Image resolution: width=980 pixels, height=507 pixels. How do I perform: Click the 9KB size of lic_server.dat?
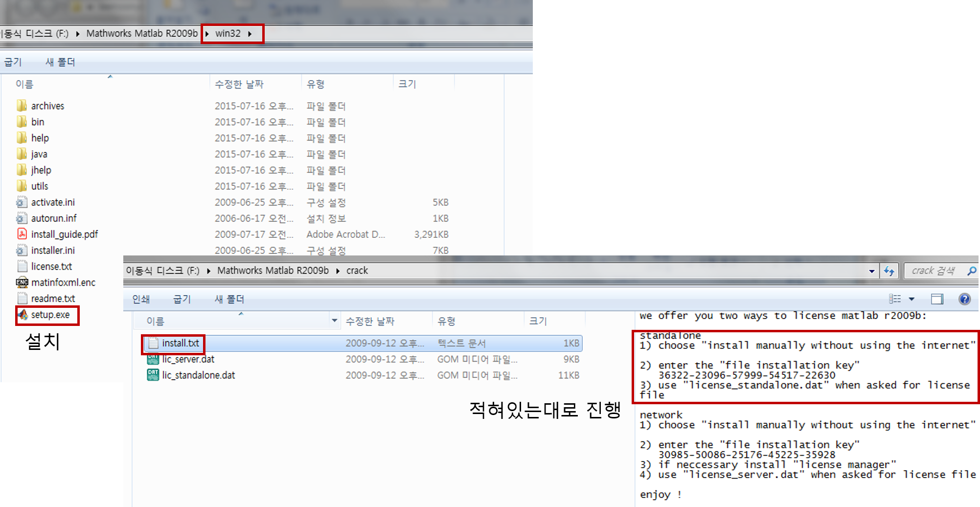coord(571,359)
